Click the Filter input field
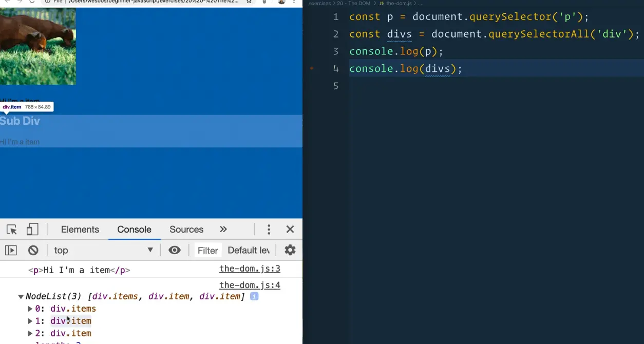 click(207, 250)
